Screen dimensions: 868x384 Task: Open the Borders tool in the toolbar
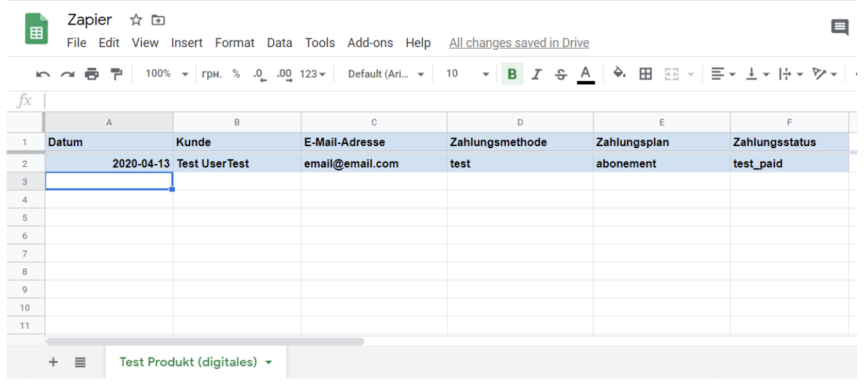[x=645, y=74]
